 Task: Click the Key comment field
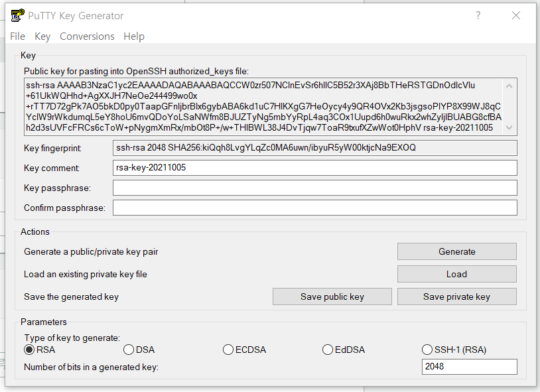(314, 168)
